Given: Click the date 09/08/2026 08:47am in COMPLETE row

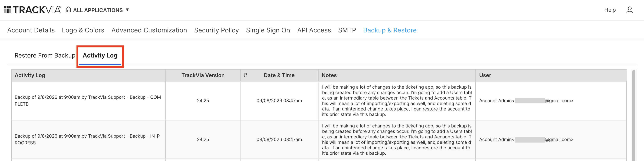Looking at the screenshot, I should [x=279, y=101].
